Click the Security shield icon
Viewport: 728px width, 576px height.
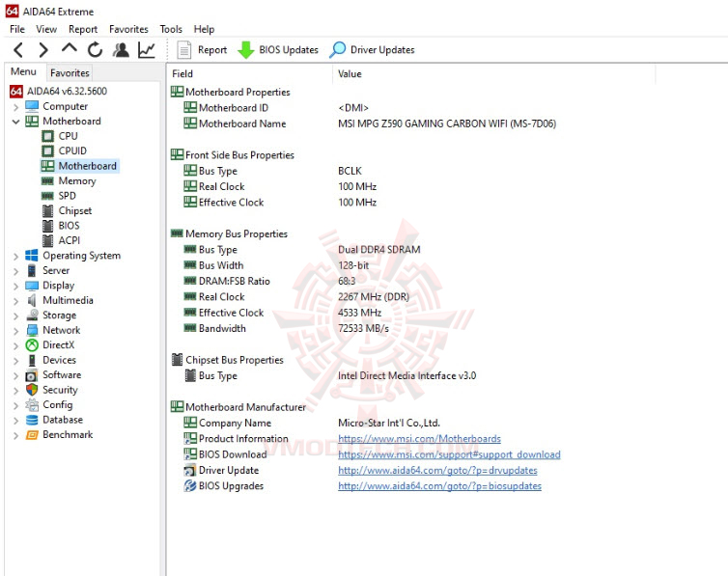32,390
